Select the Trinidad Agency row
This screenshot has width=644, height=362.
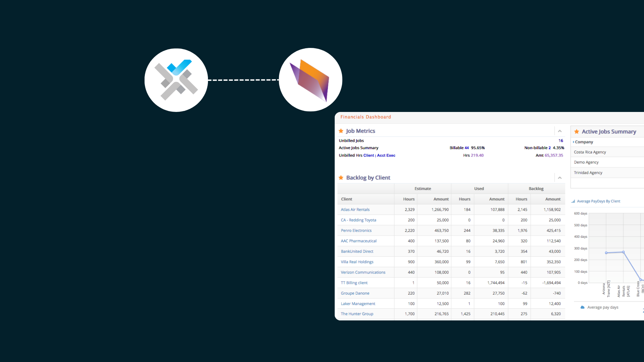pos(607,173)
